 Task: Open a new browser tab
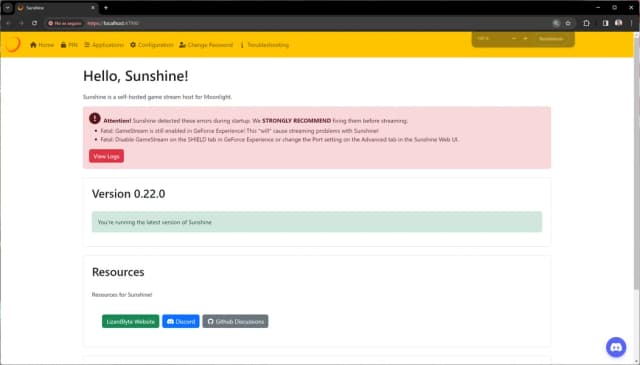106,8
